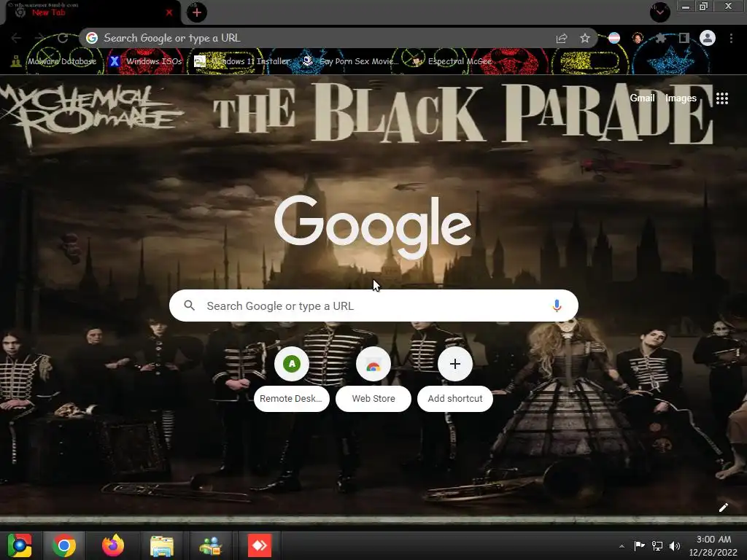The width and height of the screenshot is (747, 560).
Task: Open the striped flag extension icon
Action: pos(614,38)
